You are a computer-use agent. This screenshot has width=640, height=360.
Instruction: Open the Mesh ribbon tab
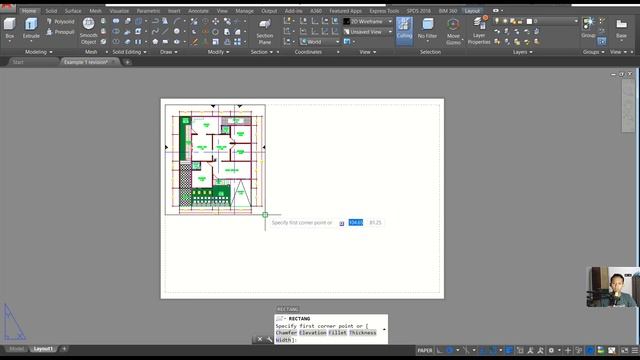(x=96, y=11)
